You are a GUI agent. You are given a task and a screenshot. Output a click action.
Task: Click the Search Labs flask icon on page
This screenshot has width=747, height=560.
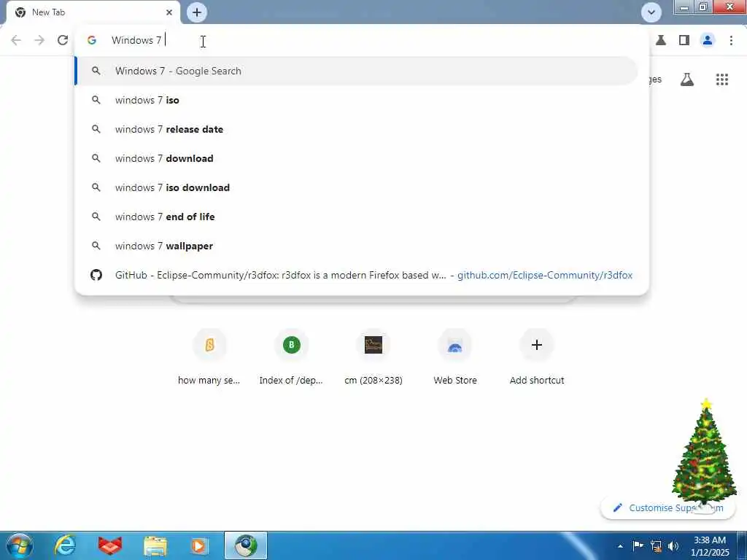687,79
